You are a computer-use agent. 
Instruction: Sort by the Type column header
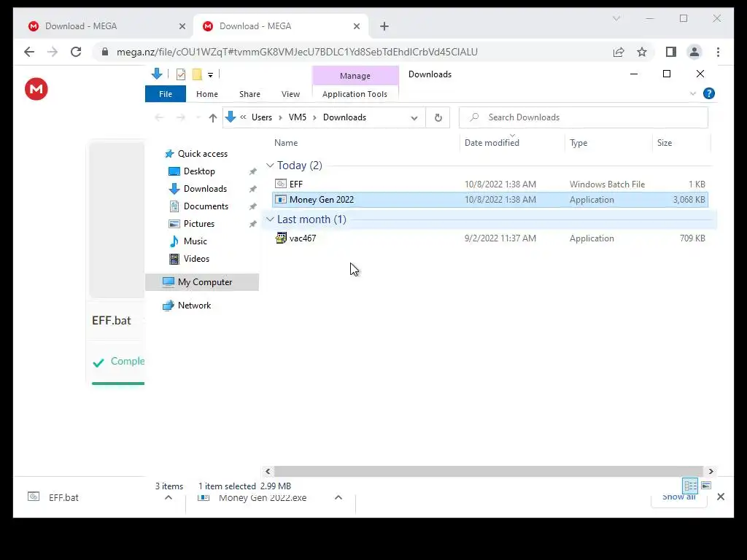pos(578,143)
